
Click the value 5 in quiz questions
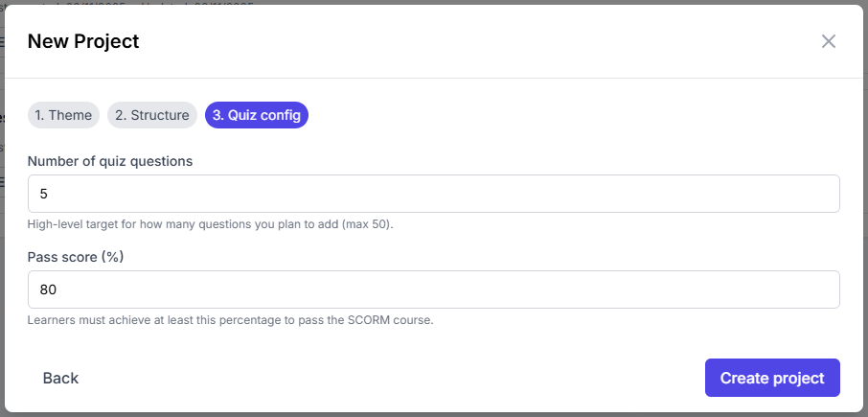(44, 194)
